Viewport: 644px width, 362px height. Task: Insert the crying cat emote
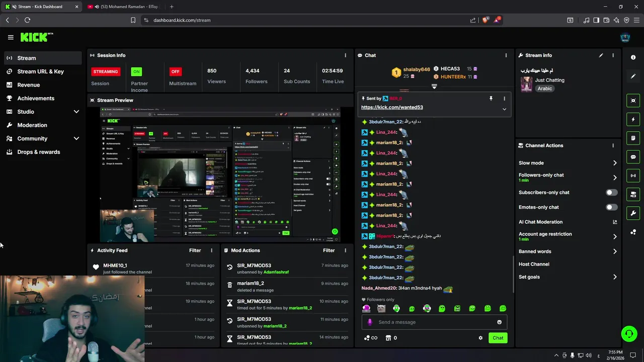[x=381, y=309]
